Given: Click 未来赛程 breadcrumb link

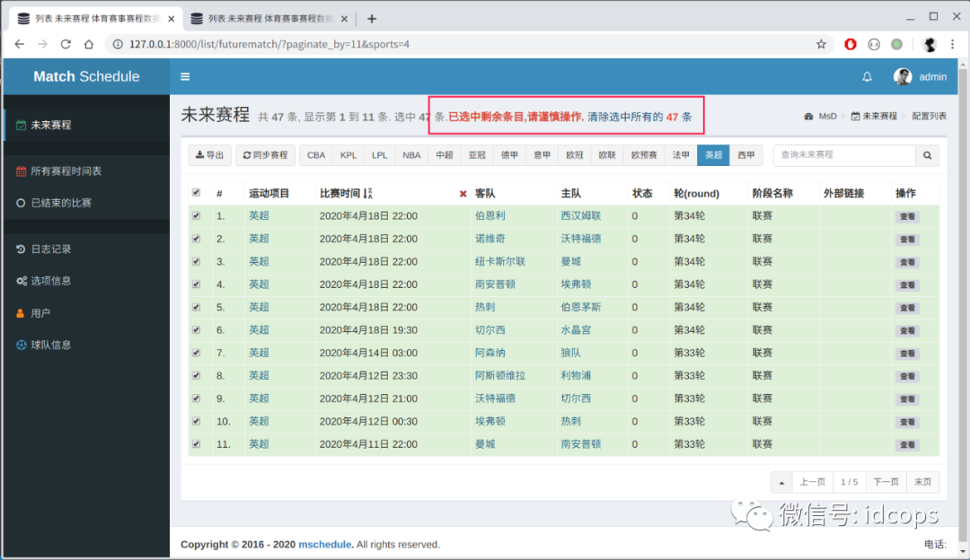Looking at the screenshot, I should tap(874, 116).
